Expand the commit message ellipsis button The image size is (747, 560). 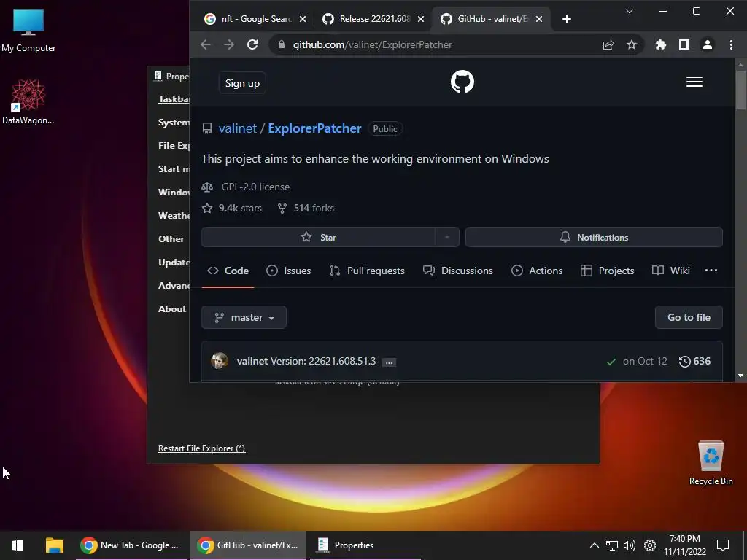point(390,362)
